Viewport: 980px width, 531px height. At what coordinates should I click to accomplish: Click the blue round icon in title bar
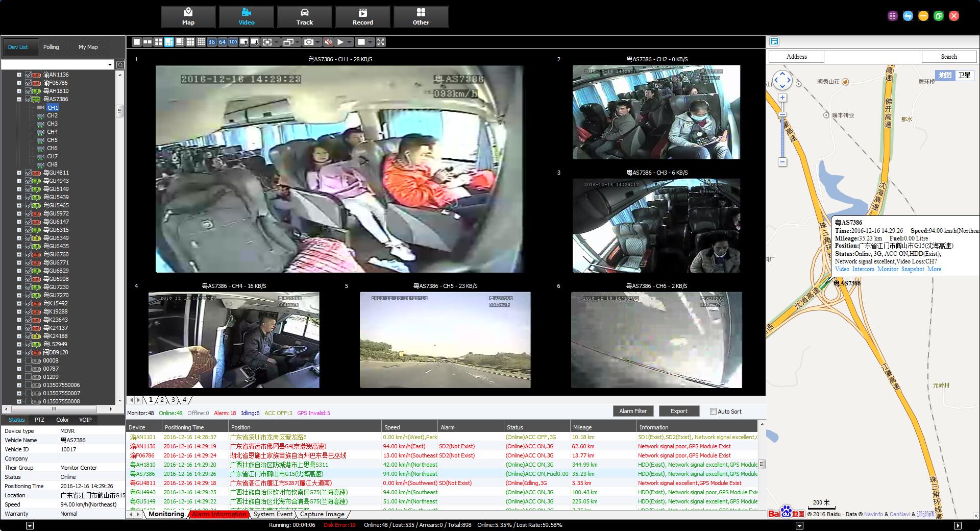coord(908,16)
